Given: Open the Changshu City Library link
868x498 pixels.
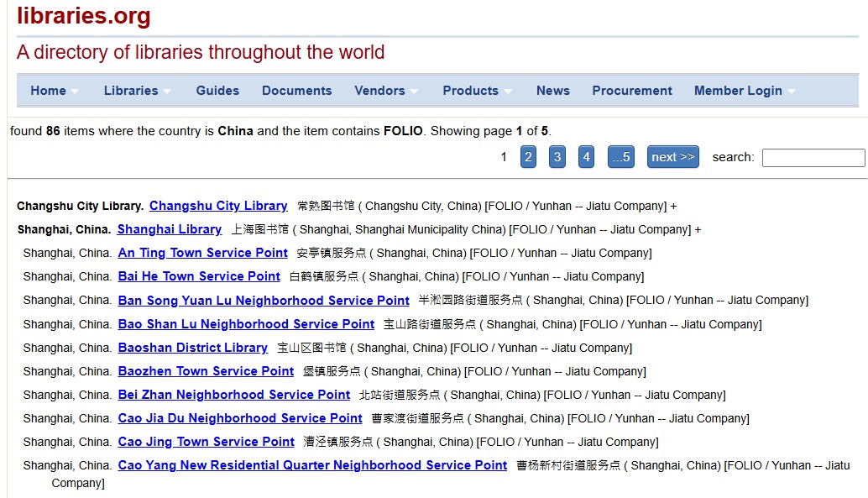Looking at the screenshot, I should [x=218, y=206].
